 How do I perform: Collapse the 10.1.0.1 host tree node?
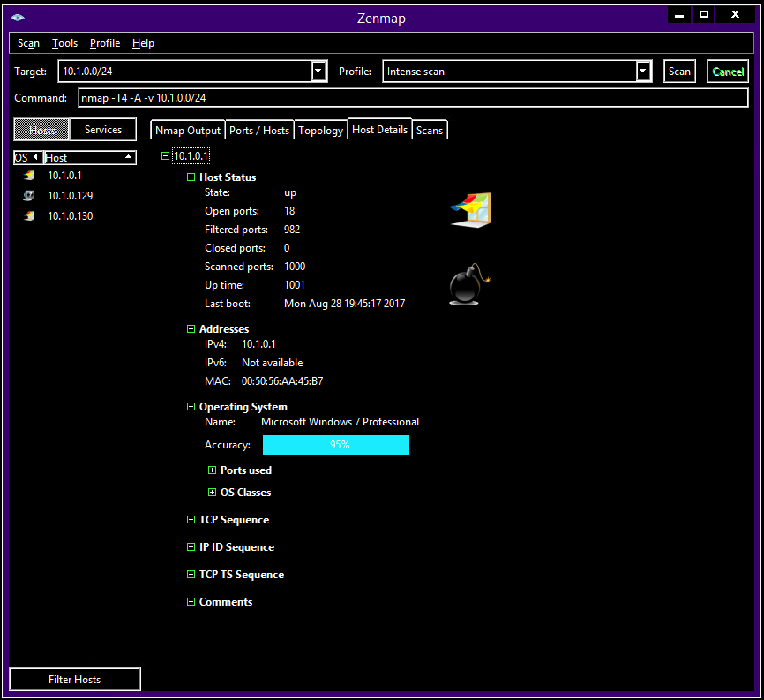pyautogui.click(x=165, y=156)
